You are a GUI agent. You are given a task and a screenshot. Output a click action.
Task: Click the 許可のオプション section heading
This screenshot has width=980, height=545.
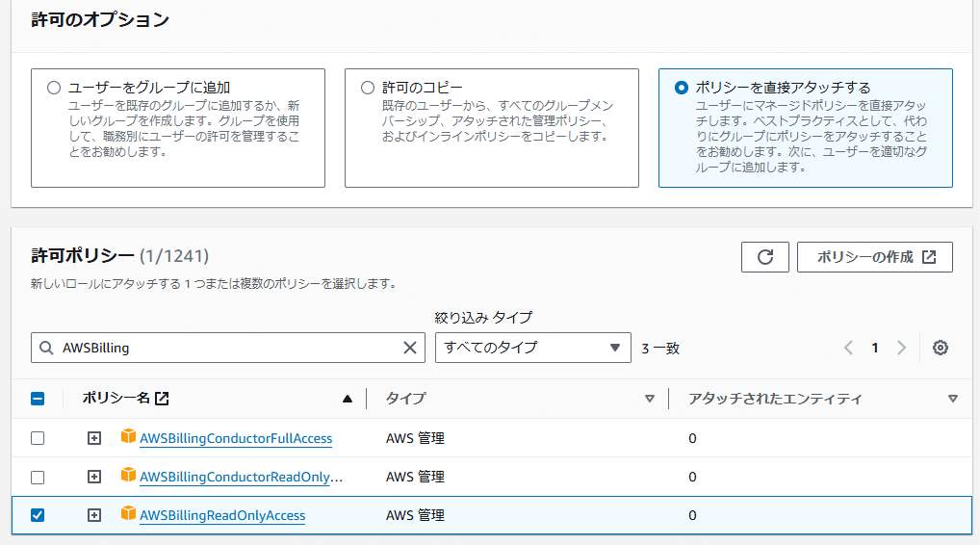click(100, 19)
